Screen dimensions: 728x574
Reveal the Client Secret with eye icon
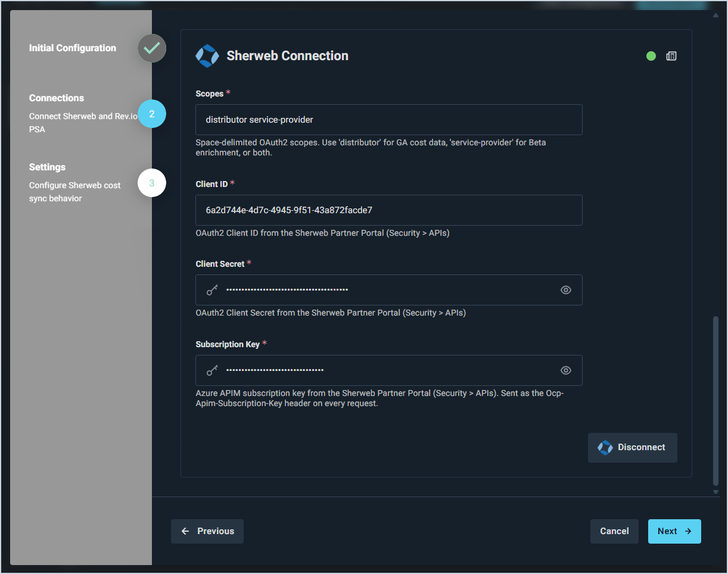(566, 290)
